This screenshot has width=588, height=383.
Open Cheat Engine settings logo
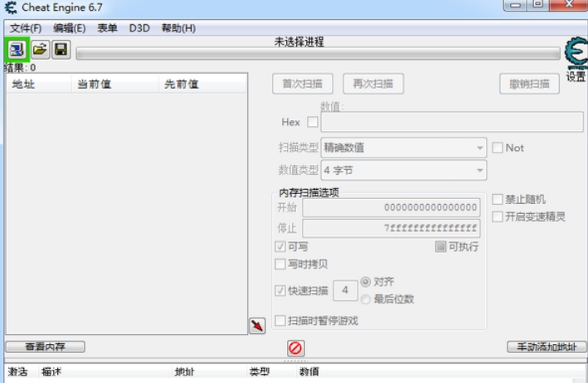pos(576,53)
